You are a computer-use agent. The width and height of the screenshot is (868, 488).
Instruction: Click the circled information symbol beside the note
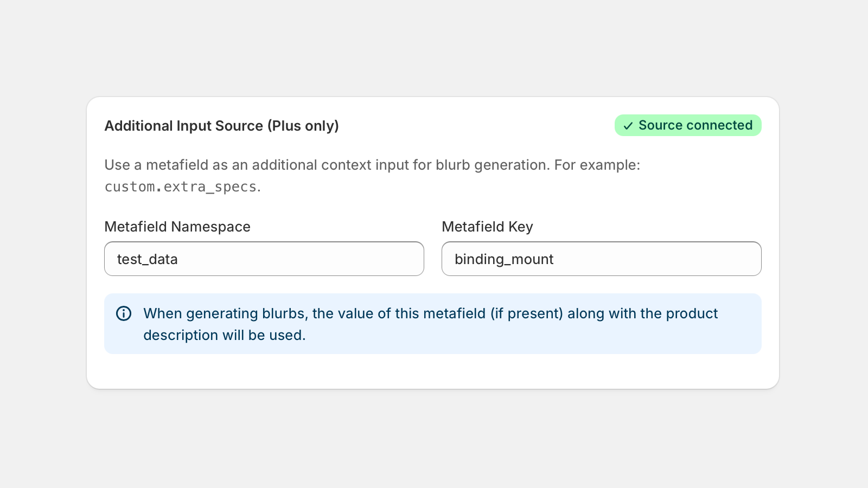(x=124, y=313)
